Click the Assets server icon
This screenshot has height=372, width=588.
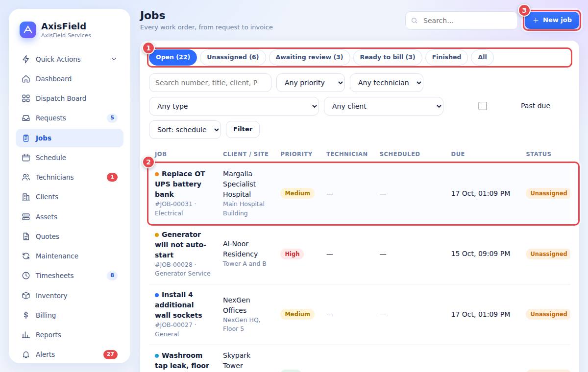pyautogui.click(x=26, y=217)
